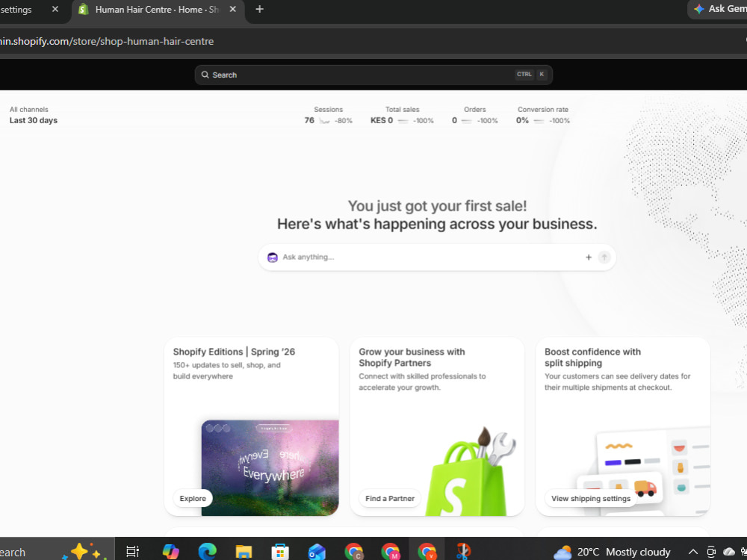Click the Find a Partner button
The image size is (747, 560).
pyautogui.click(x=390, y=499)
